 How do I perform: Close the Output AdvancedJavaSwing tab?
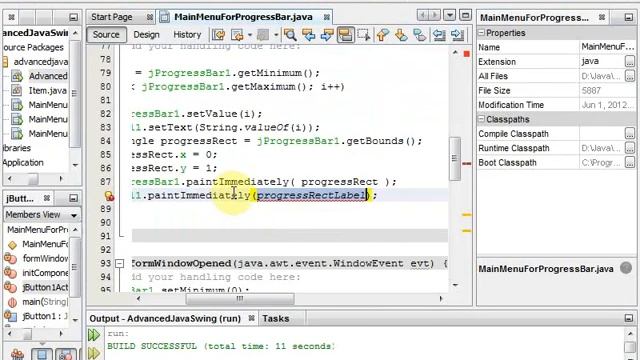pyautogui.click(x=251, y=318)
